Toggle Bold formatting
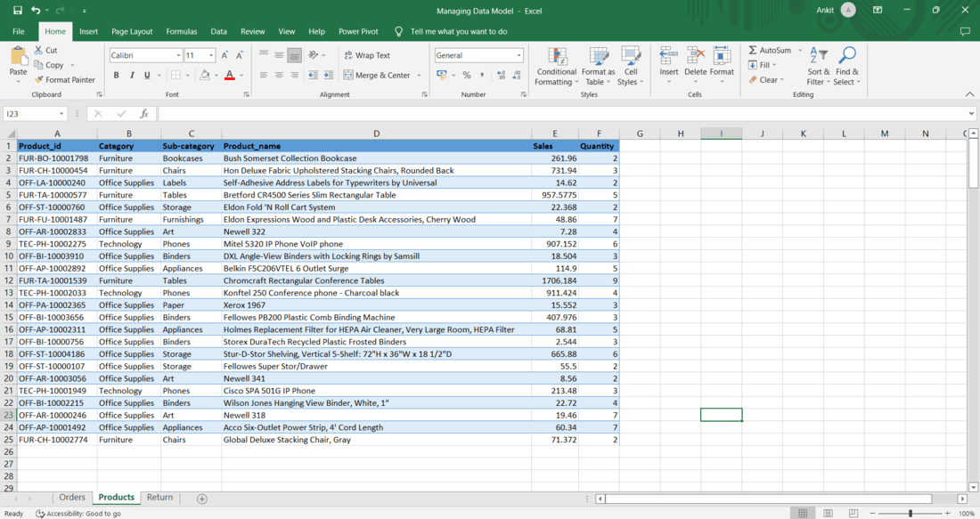 (116, 76)
